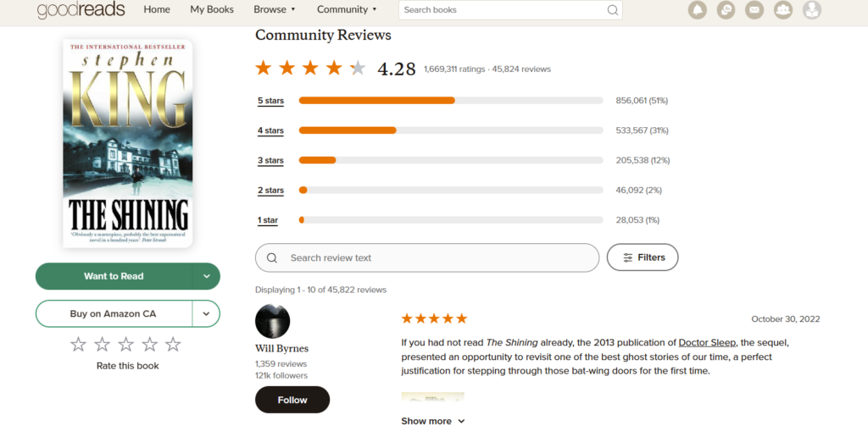This screenshot has width=868, height=437.
Task: Expand the Want to Read shelf dropdown arrow
Action: 207,277
